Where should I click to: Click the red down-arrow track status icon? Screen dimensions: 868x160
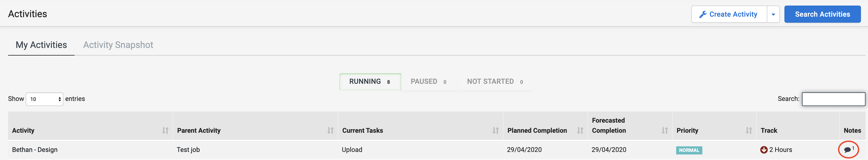[764, 150]
